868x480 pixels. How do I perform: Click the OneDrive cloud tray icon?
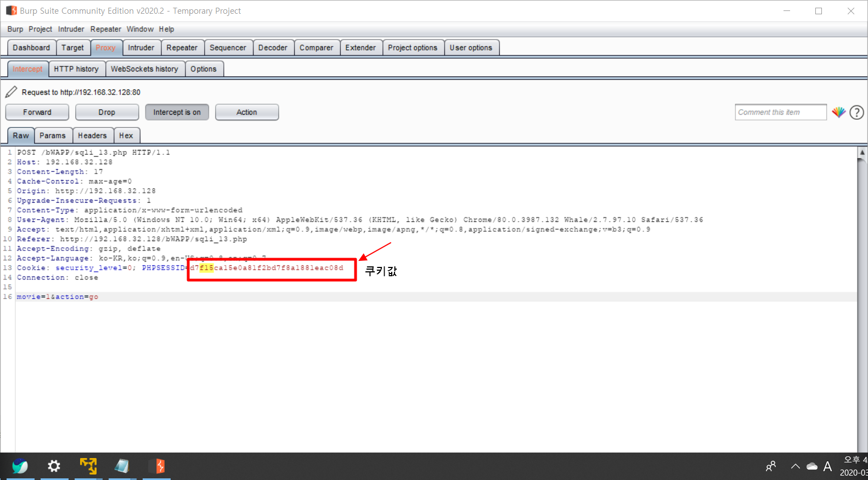click(812, 466)
